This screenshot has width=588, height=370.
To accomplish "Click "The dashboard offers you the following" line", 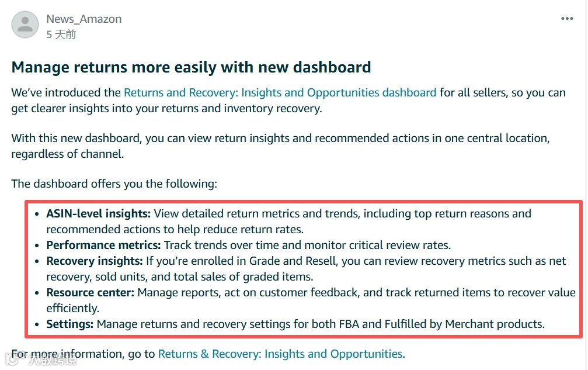I will tap(114, 184).
